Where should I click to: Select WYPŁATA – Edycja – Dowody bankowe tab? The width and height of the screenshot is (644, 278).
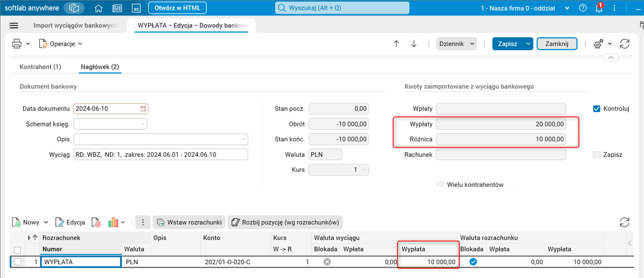point(192,25)
